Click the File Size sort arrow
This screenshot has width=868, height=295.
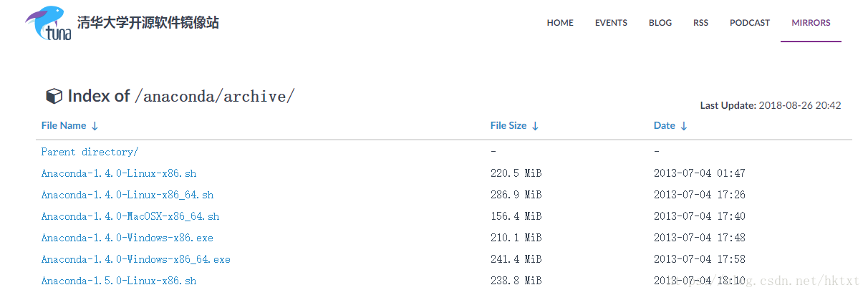535,126
